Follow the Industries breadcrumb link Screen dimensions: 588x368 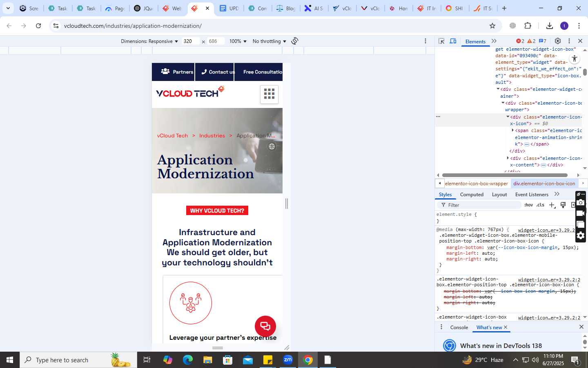click(212, 136)
